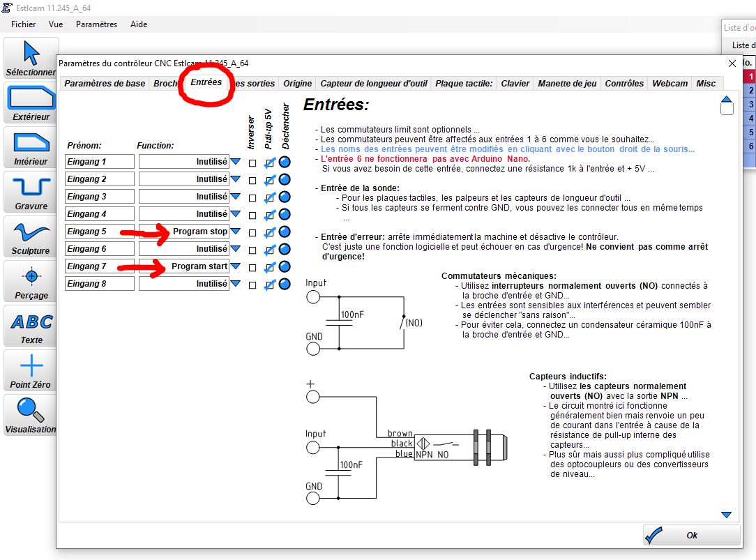The height and width of the screenshot is (560, 756).
Task: Open the Texte ABC tool
Action: point(30,327)
